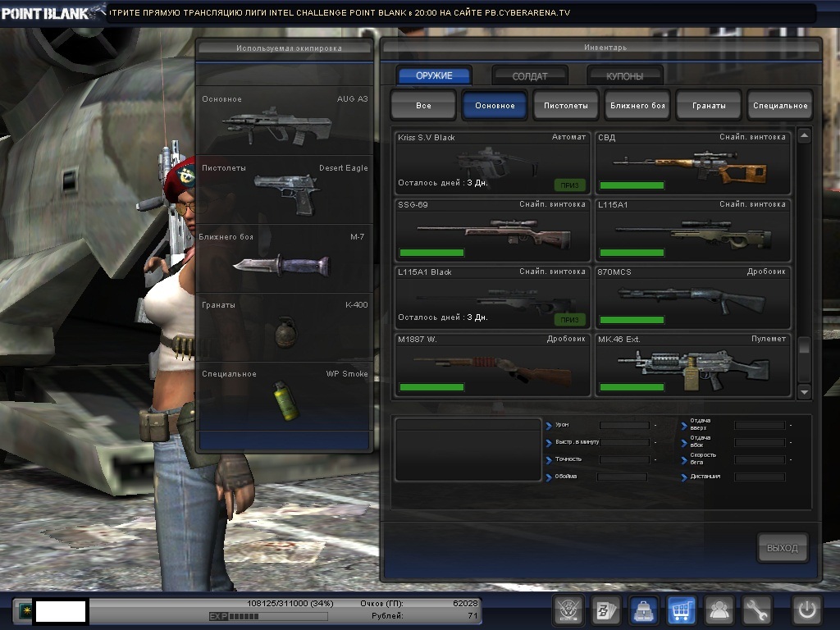Open the shop cart icon

click(x=682, y=610)
